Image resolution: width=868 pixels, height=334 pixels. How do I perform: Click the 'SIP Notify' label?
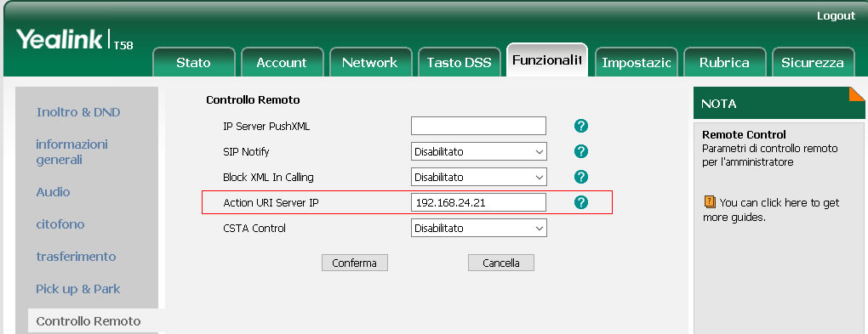click(246, 151)
